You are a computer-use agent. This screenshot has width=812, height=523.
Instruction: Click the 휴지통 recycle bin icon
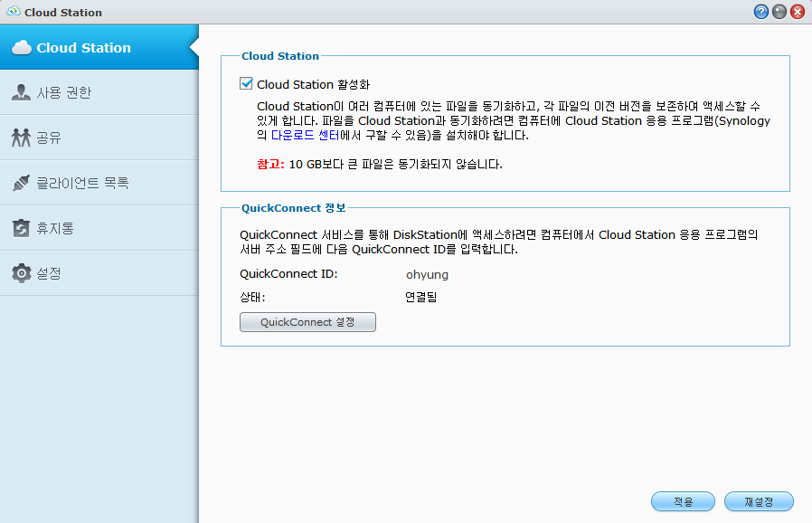coord(21,228)
